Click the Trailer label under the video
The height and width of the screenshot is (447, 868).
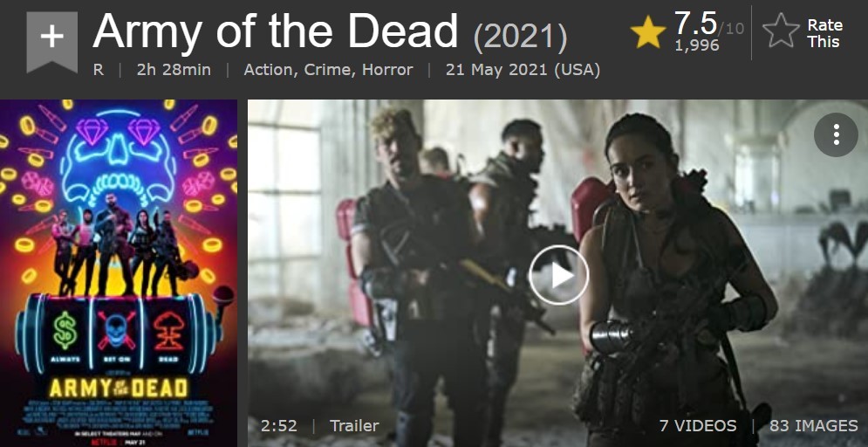point(354,425)
